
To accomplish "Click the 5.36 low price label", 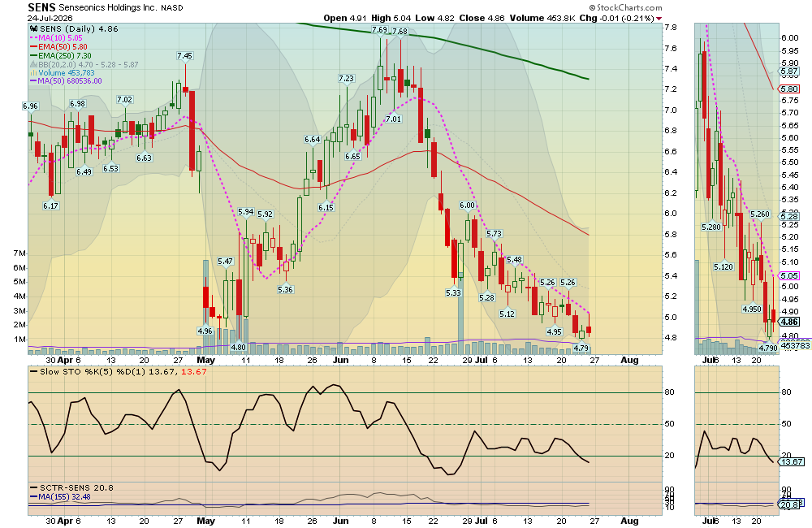I will (x=285, y=289).
